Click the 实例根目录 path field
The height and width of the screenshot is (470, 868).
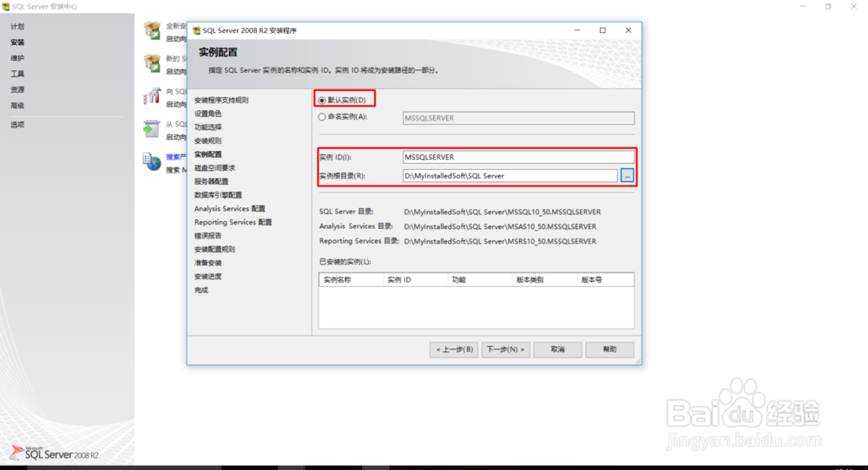click(x=510, y=176)
